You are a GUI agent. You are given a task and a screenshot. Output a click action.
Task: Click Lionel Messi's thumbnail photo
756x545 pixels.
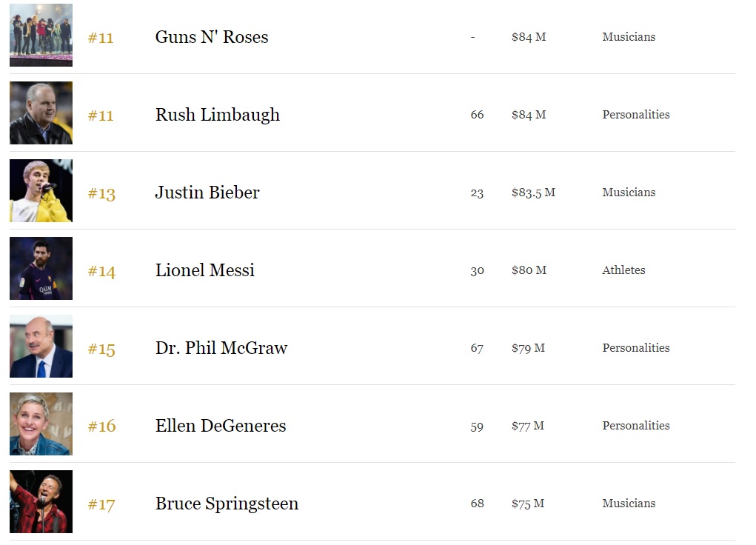point(41,269)
